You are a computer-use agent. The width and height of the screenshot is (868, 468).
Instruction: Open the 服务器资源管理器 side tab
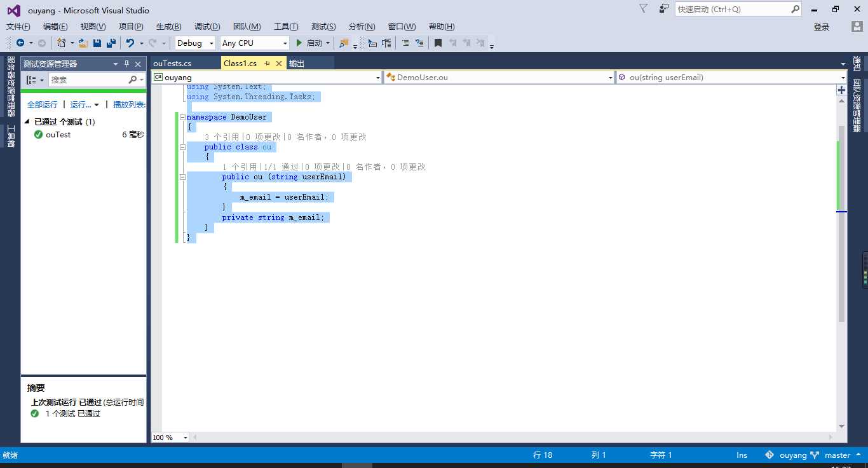[x=10, y=86]
